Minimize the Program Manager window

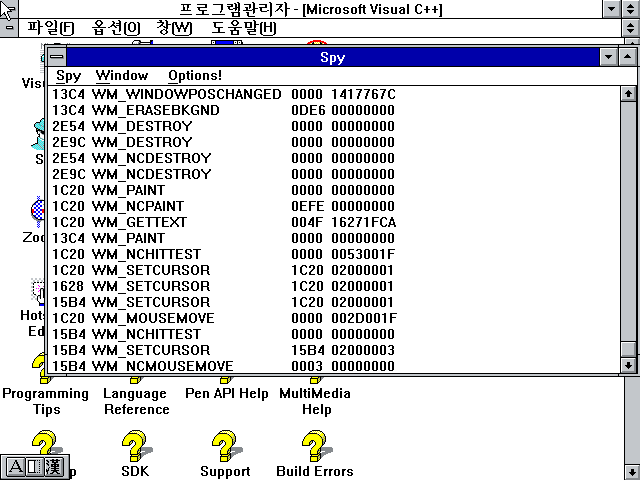[x=612, y=9]
